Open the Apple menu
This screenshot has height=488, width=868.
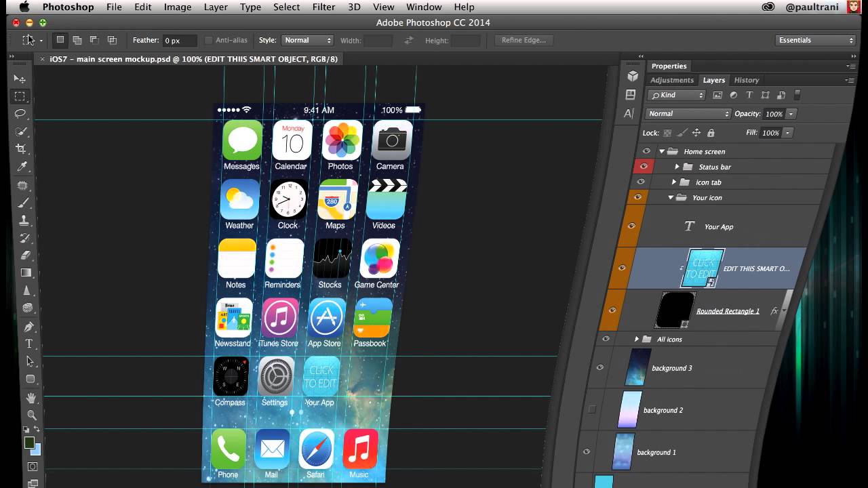(24, 7)
